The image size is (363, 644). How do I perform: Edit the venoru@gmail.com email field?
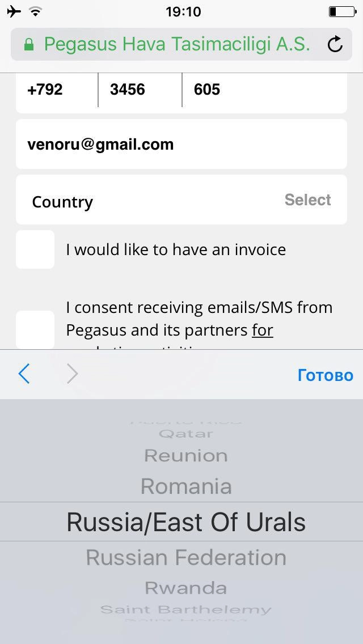[x=181, y=145]
